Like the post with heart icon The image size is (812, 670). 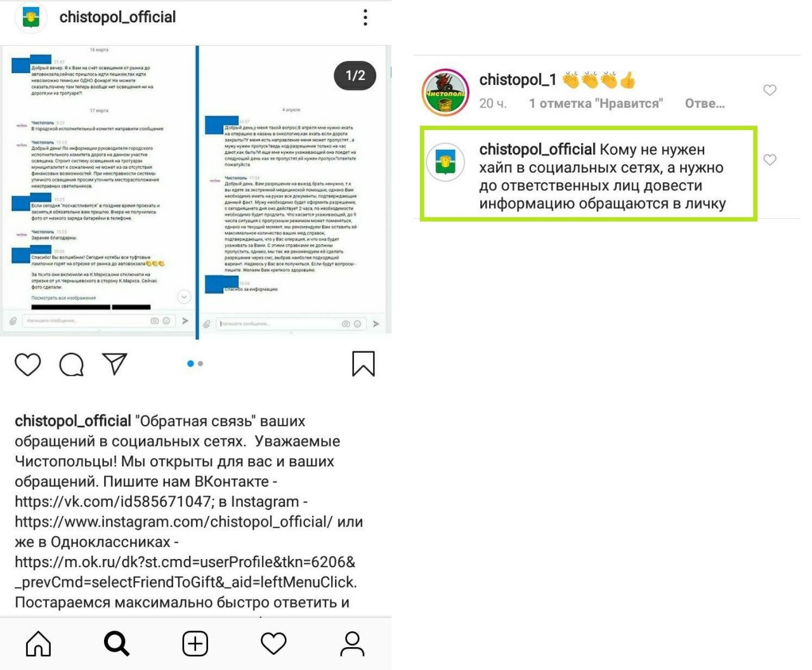click(28, 365)
